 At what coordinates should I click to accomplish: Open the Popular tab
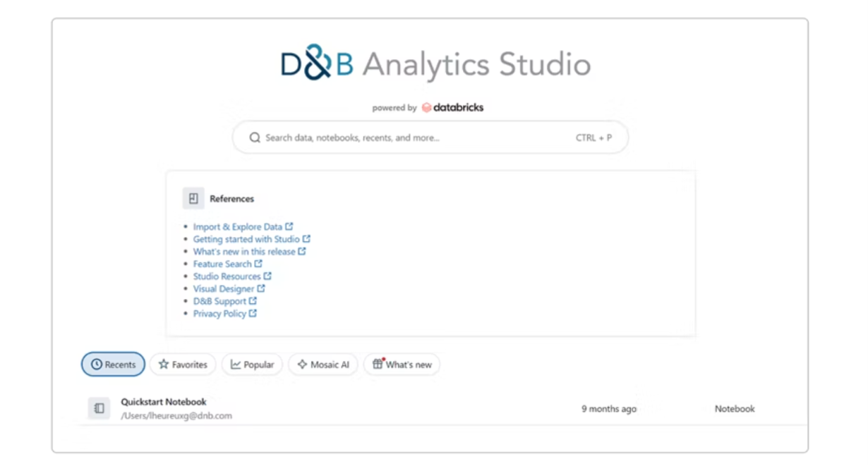click(x=252, y=364)
